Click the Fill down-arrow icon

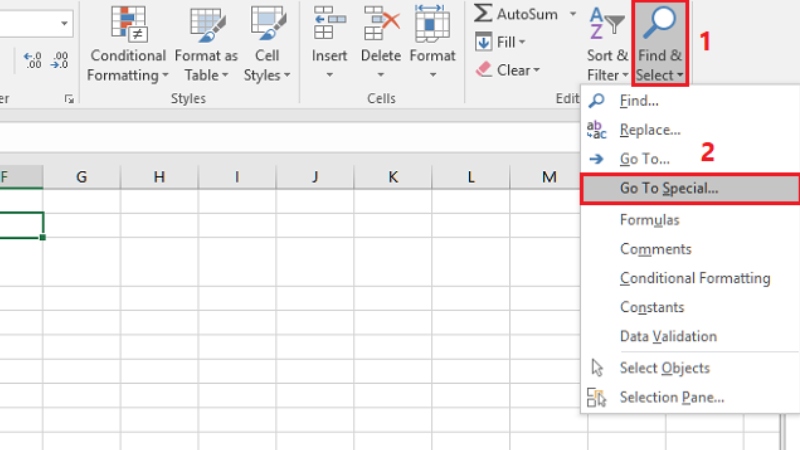tap(483, 42)
